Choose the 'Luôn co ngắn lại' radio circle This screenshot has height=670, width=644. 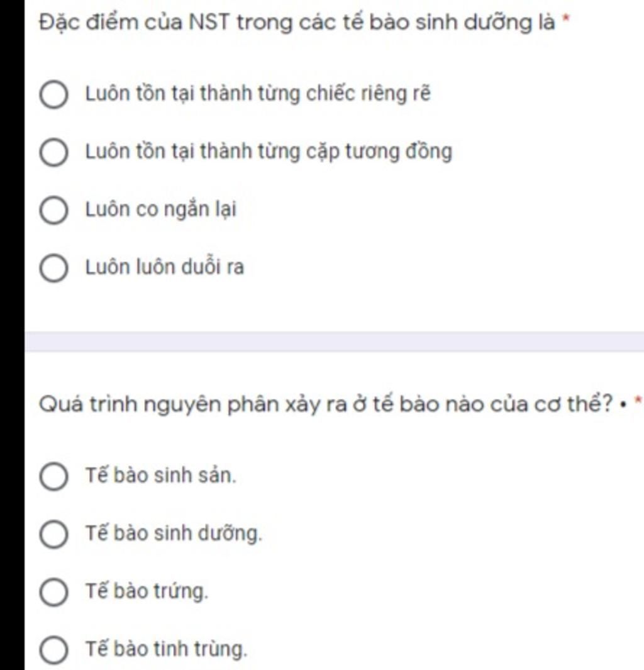point(53,209)
